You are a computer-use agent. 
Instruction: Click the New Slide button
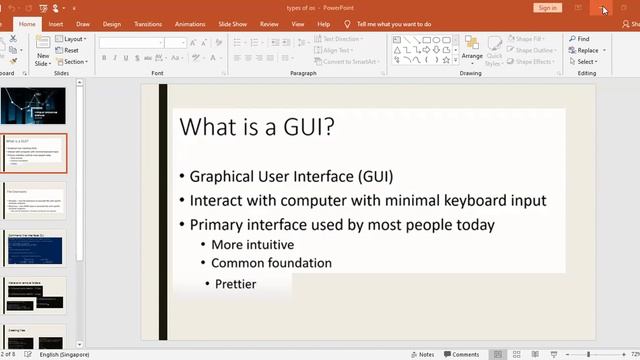tap(42, 51)
